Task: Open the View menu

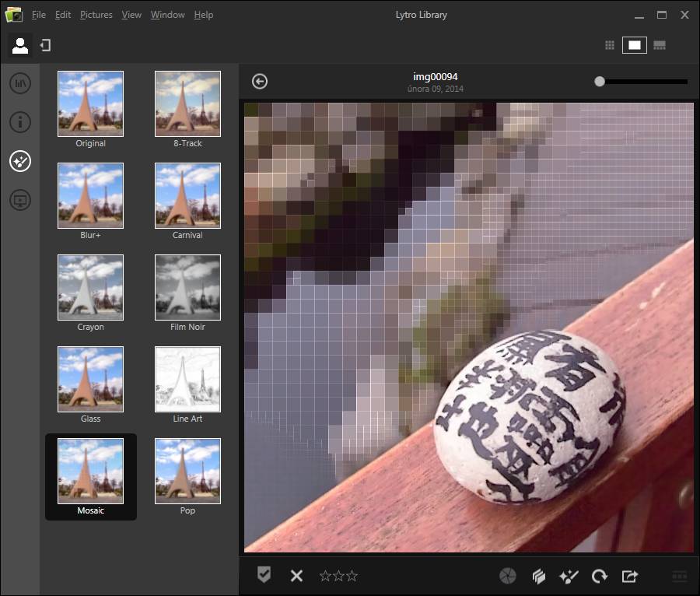Action: [131, 15]
